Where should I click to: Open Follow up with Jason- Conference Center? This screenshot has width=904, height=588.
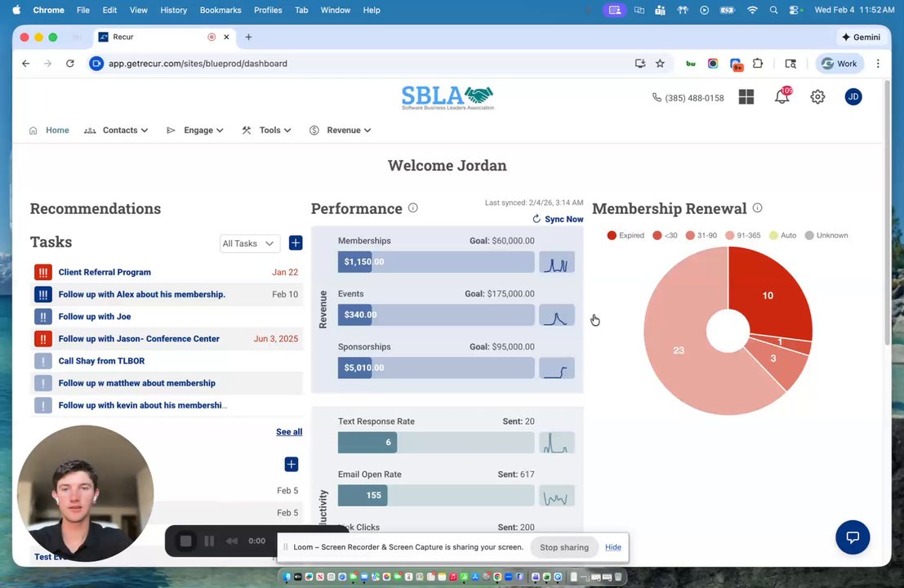(139, 338)
